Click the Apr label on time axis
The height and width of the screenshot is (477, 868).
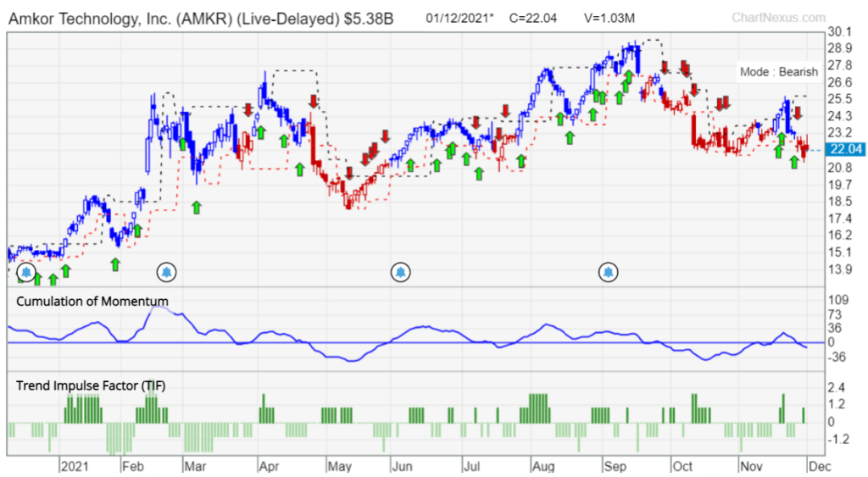click(270, 466)
